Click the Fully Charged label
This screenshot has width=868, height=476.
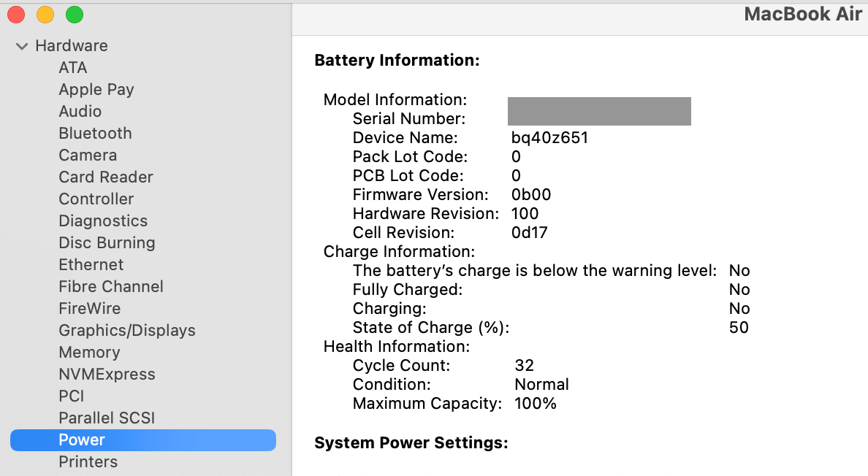tap(408, 290)
